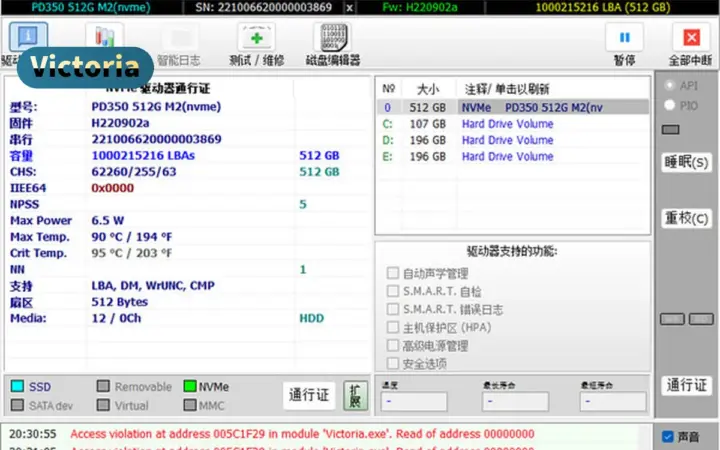720x450 pixels.
Task: Click the 大小 size column header
Action: tap(428, 89)
